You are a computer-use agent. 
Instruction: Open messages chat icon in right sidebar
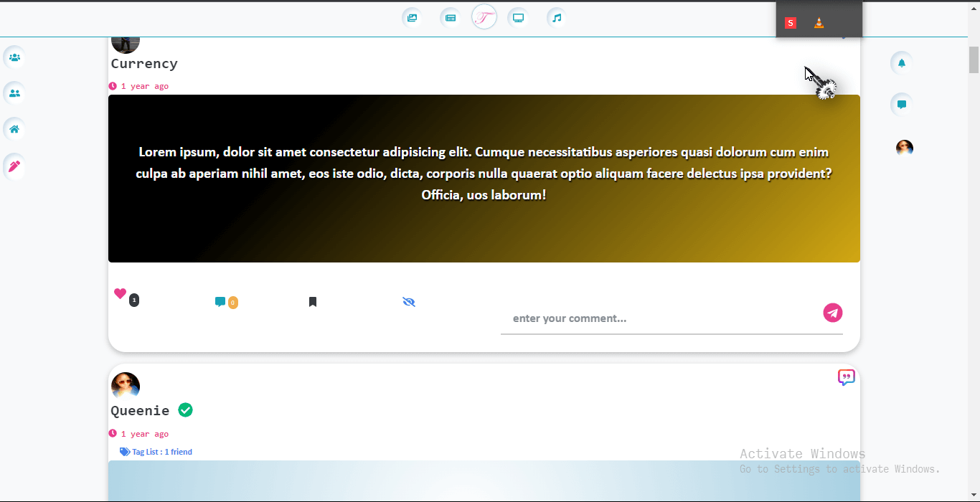click(902, 105)
